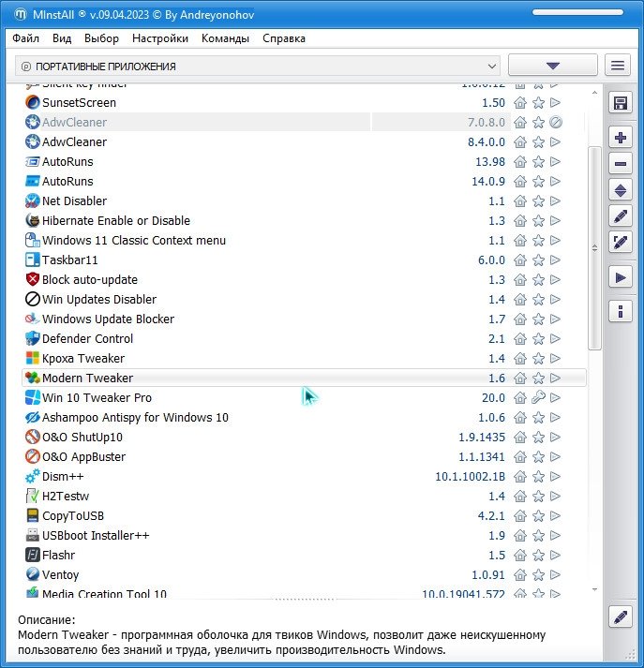Star the AutoRuns 13.98 entry
The height and width of the screenshot is (668, 644).
(x=538, y=161)
